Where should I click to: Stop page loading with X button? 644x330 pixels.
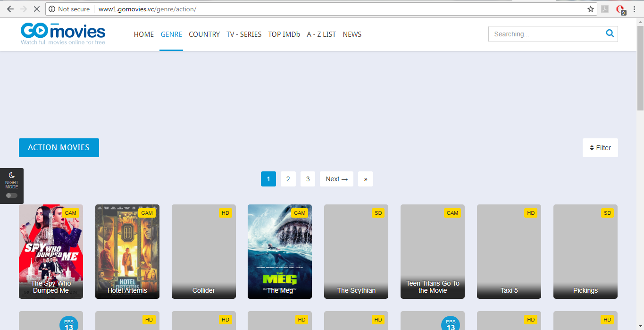pos(37,9)
